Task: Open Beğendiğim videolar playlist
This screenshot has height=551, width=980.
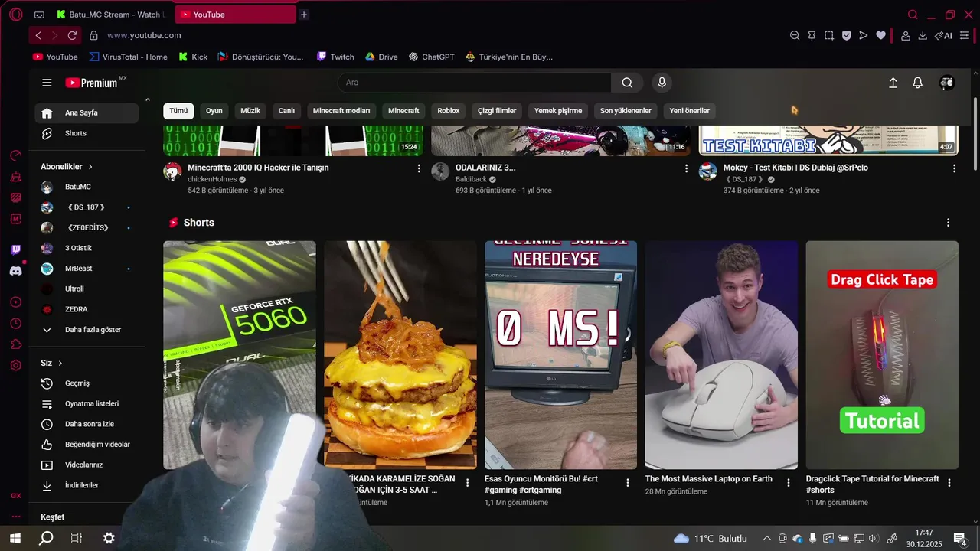Action: click(x=87, y=445)
